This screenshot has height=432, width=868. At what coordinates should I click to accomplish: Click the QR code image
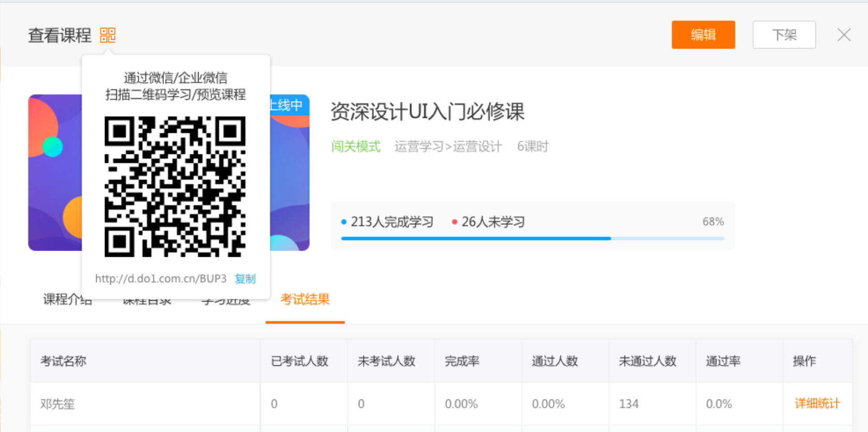coord(175,187)
